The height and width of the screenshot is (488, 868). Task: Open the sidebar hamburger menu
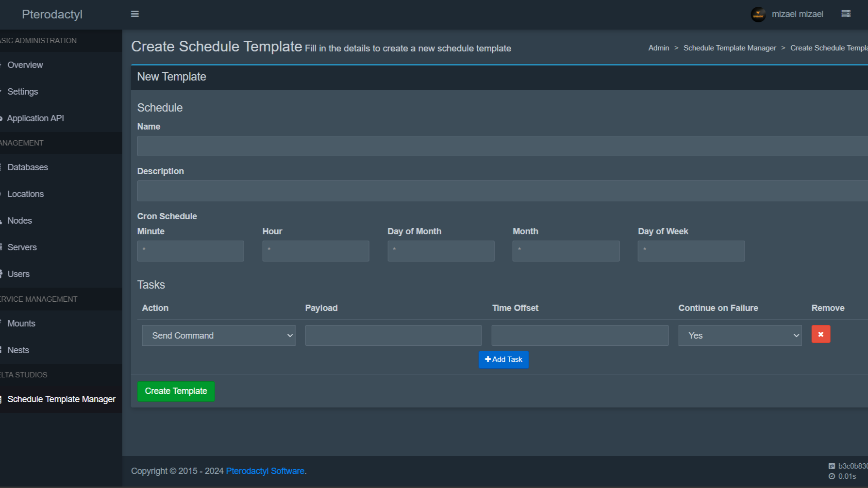click(134, 14)
